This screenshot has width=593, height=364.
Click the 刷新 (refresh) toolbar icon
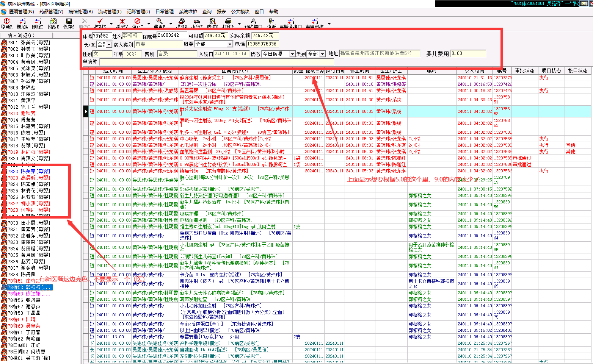[x=6, y=21]
